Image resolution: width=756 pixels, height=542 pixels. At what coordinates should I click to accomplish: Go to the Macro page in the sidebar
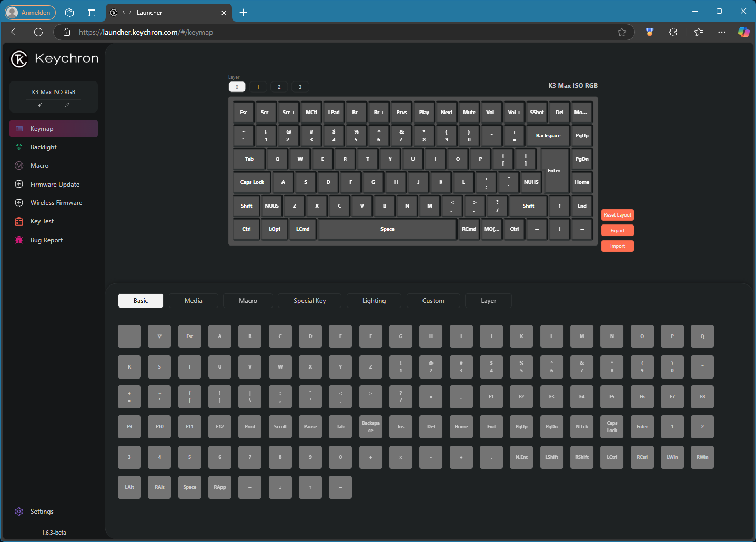[x=54, y=166]
